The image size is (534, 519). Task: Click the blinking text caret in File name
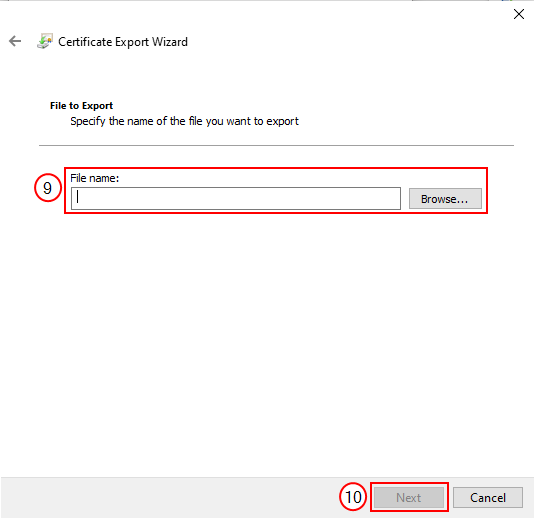(x=78, y=197)
